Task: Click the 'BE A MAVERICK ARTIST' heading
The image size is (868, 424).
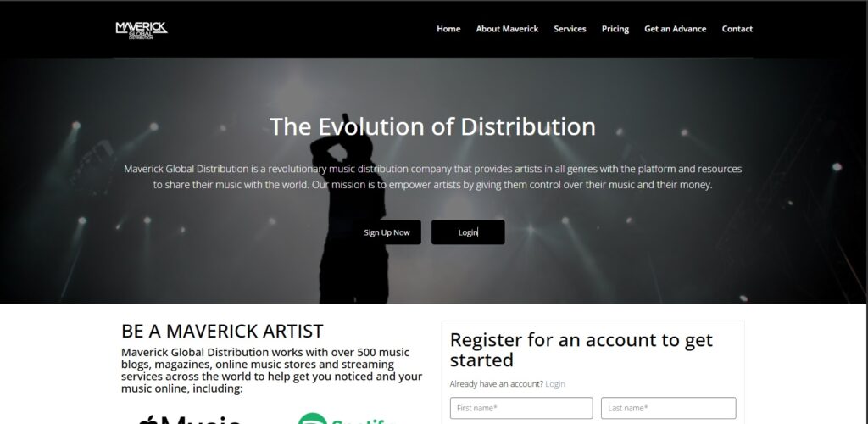Action: (x=222, y=331)
